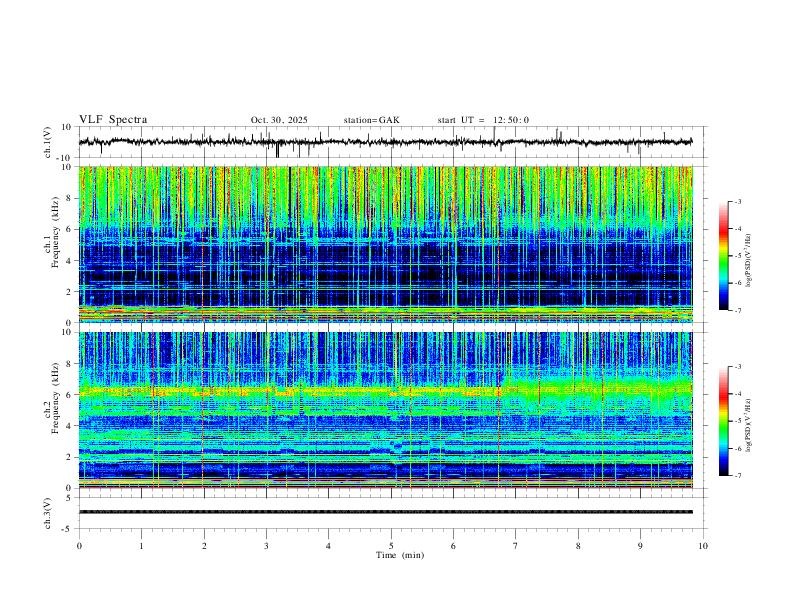Click the ch.1 waveform trace plot

[x=385, y=142]
